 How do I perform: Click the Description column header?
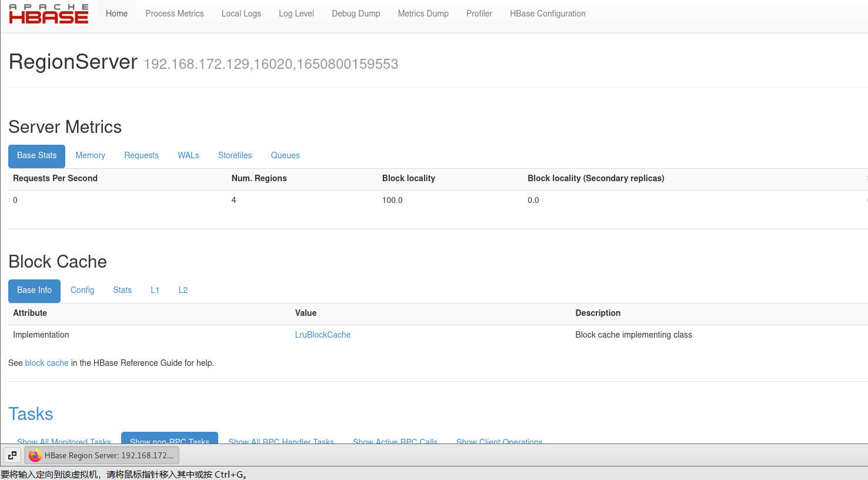tap(597, 313)
